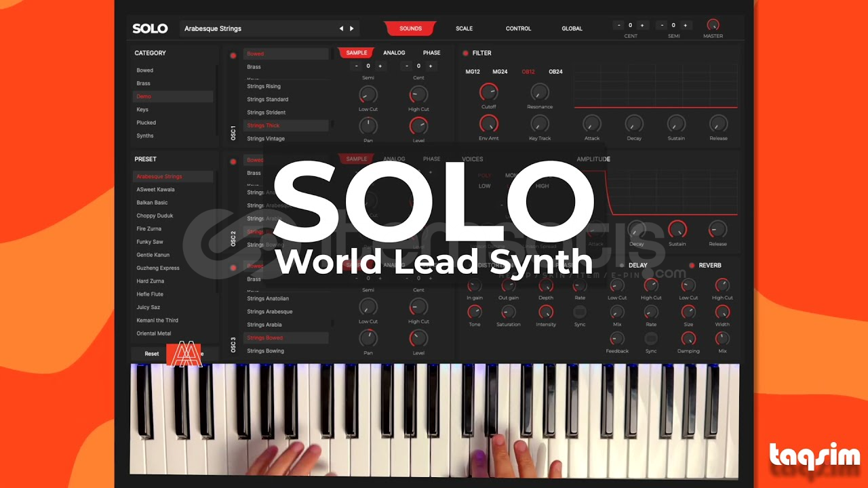
Task: Toggle the FILTER power indicator
Action: click(x=465, y=53)
